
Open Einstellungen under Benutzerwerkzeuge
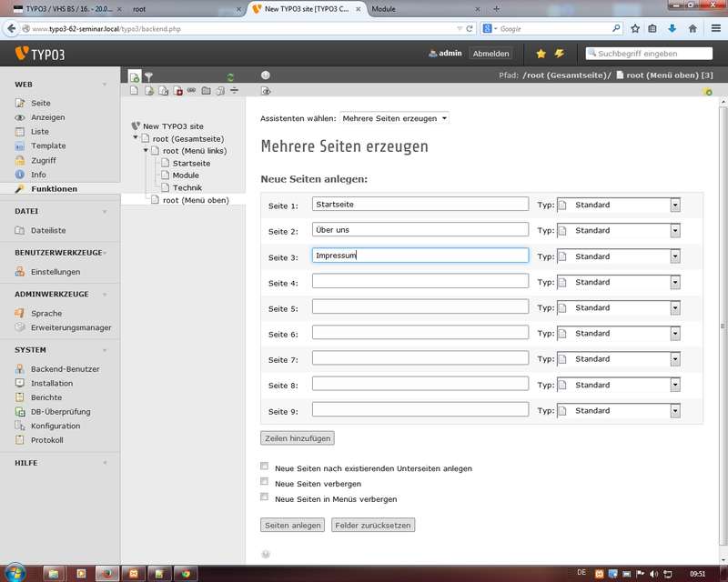[x=56, y=272]
